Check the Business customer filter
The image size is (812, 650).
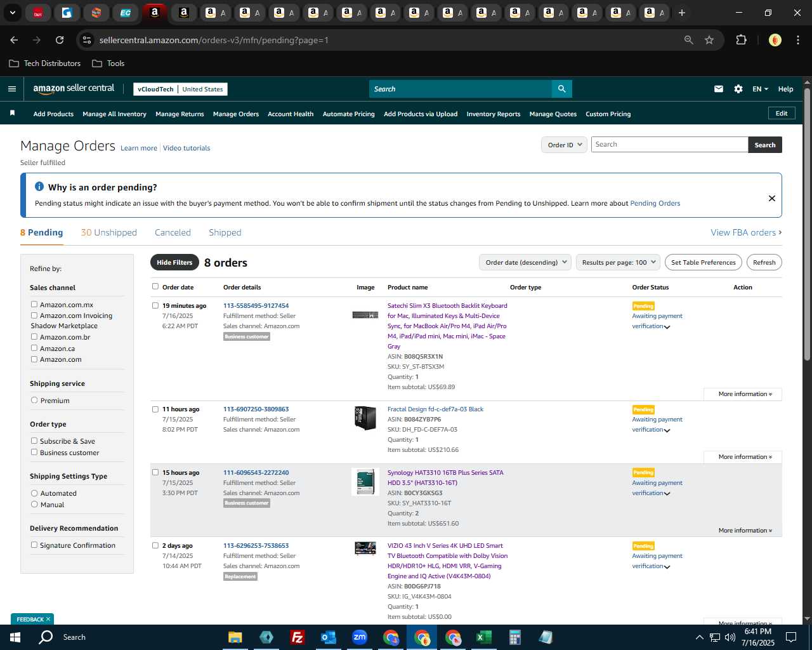[34, 452]
